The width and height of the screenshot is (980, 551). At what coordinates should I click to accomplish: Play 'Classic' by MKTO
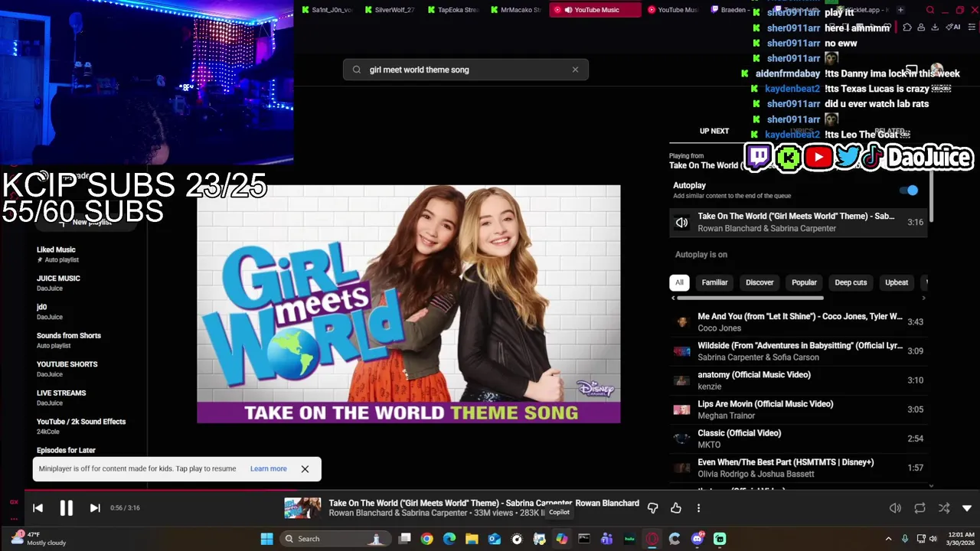coord(798,439)
